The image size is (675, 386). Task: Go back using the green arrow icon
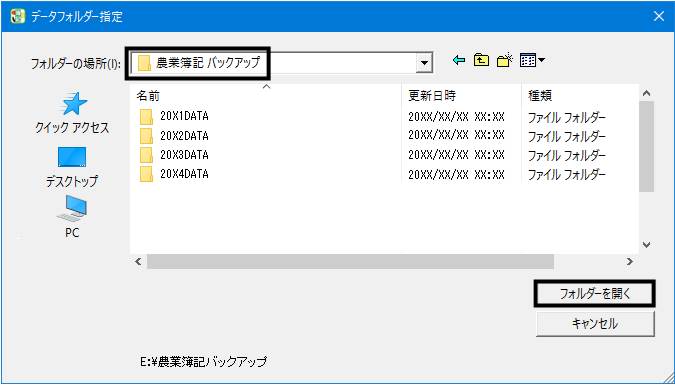[459, 60]
